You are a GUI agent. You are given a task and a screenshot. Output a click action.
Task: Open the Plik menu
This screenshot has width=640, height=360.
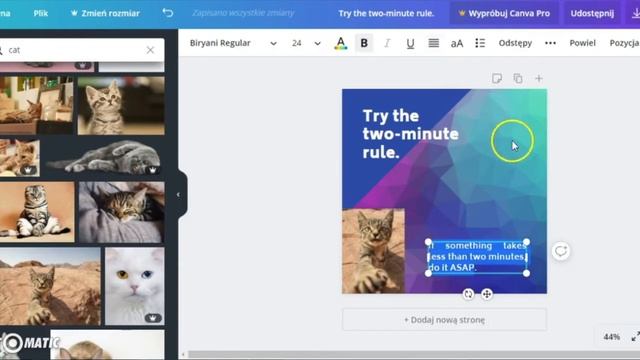[x=40, y=13]
